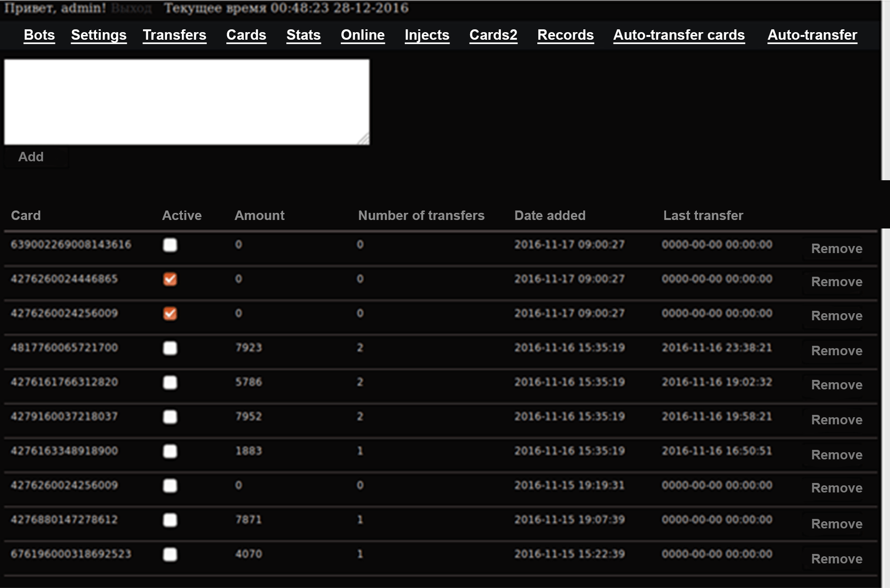This screenshot has height=588, width=890.
Task: Open the Bots page
Action: pos(39,35)
